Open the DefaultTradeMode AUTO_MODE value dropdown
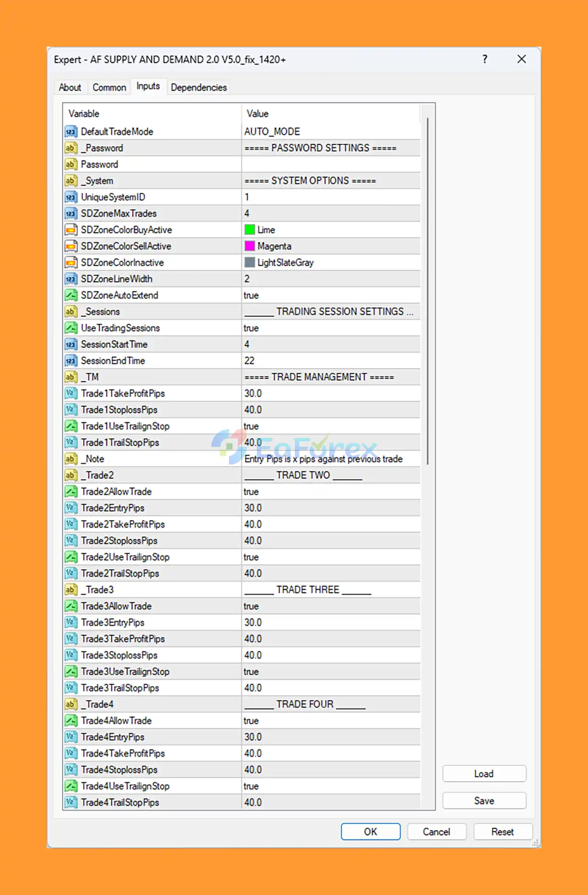 tap(331, 132)
